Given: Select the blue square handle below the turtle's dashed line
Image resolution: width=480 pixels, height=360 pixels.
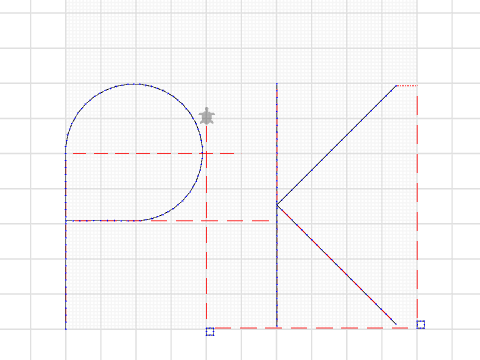Looking at the screenshot, I should click(x=210, y=332).
